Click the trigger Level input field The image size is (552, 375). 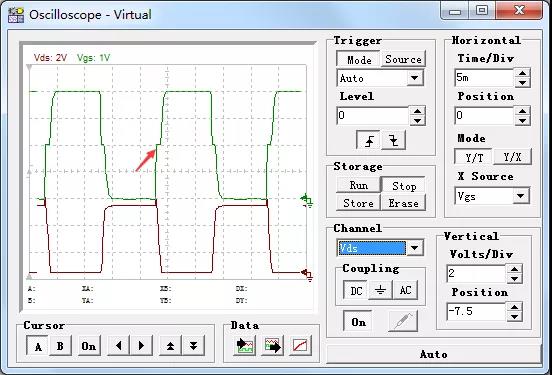coord(373,116)
